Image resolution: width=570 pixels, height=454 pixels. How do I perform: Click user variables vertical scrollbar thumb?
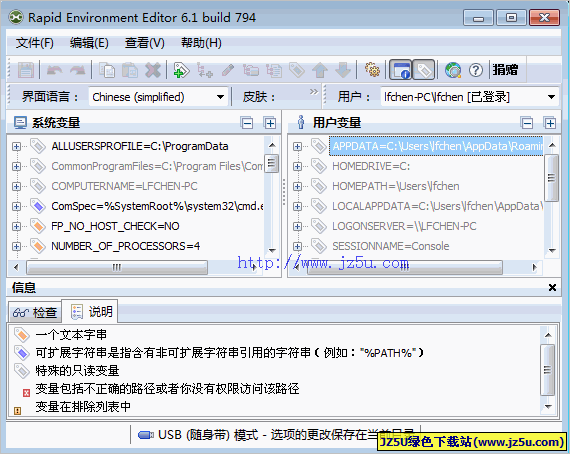(552, 178)
